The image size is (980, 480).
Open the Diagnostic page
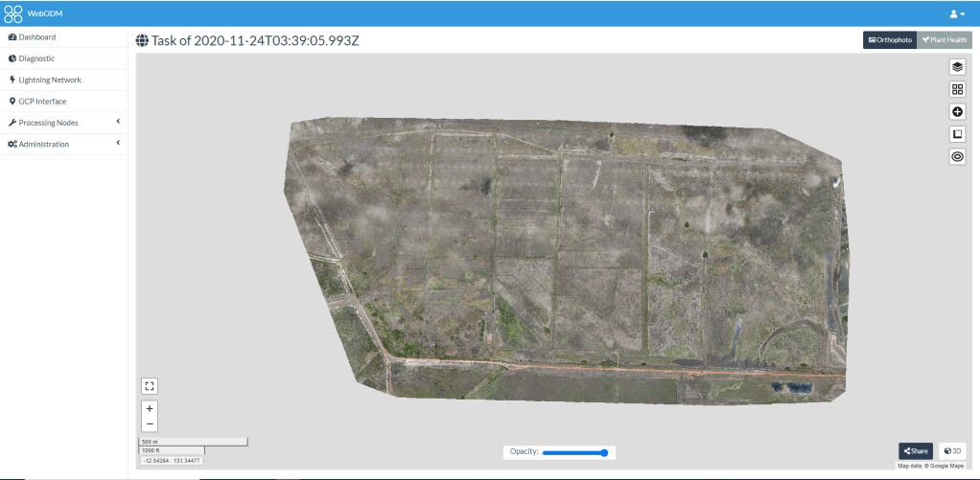coord(36,58)
